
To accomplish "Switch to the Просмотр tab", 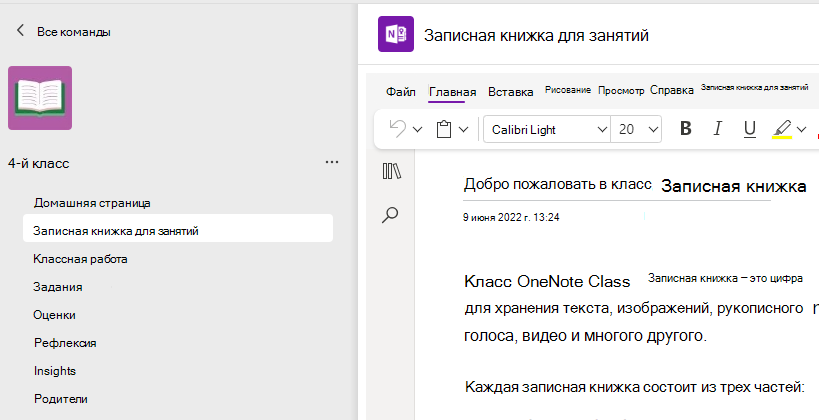I will click(x=621, y=90).
